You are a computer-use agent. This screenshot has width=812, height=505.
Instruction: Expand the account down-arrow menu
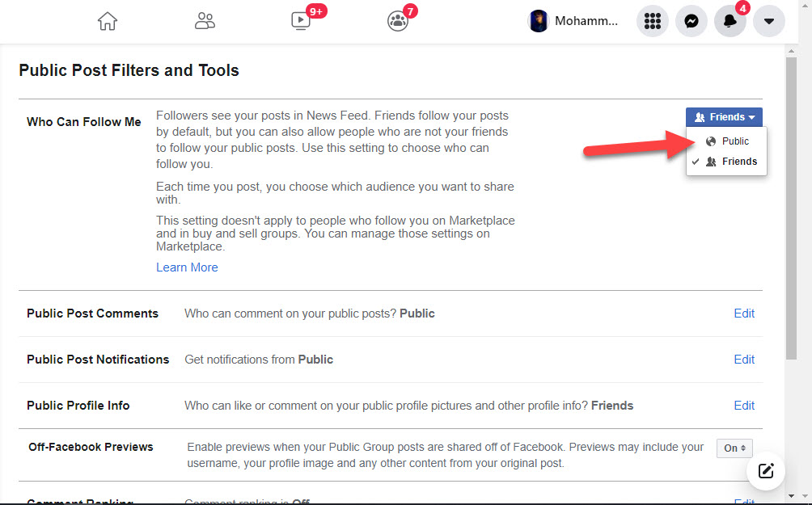pos(768,22)
